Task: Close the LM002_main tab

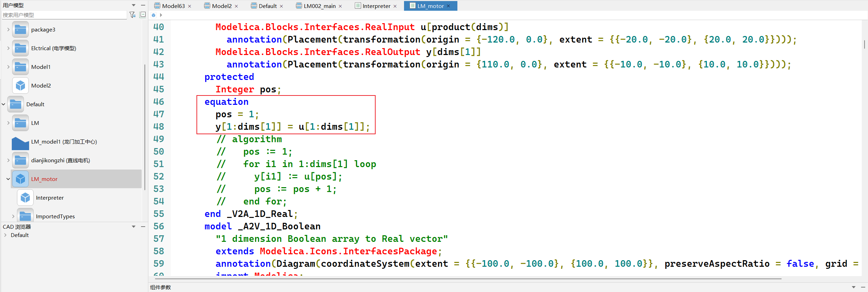Action: pyautogui.click(x=340, y=6)
